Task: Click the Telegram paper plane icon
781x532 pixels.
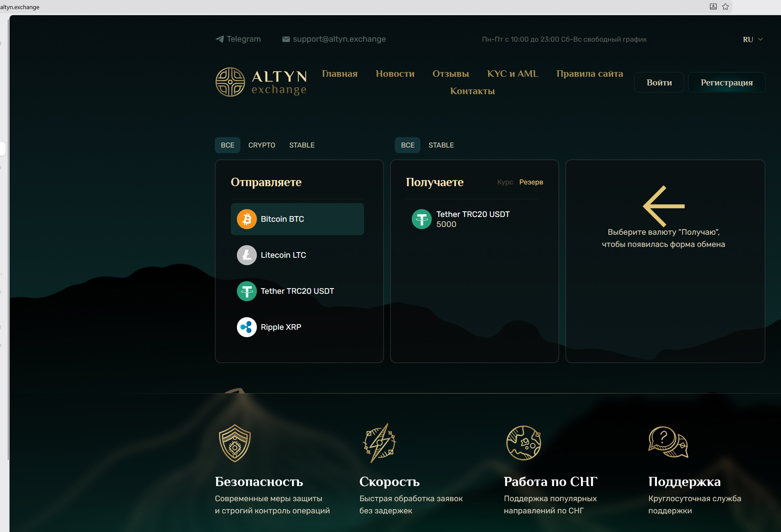Action: click(x=220, y=39)
